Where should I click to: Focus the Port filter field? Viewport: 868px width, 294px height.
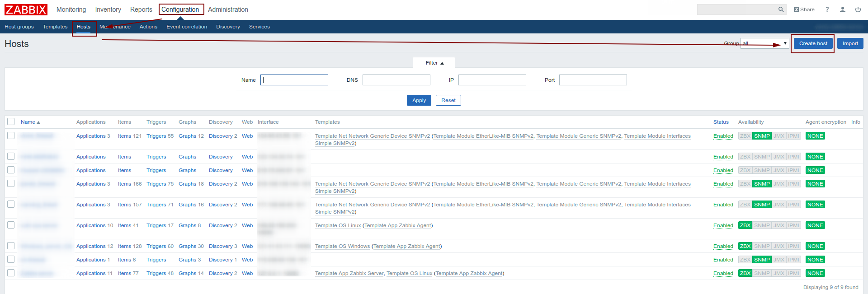coord(593,80)
